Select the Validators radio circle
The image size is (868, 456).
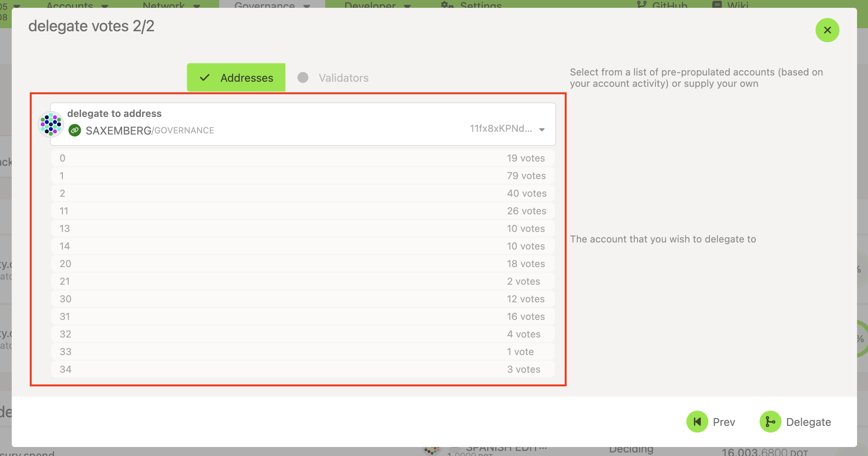point(303,77)
